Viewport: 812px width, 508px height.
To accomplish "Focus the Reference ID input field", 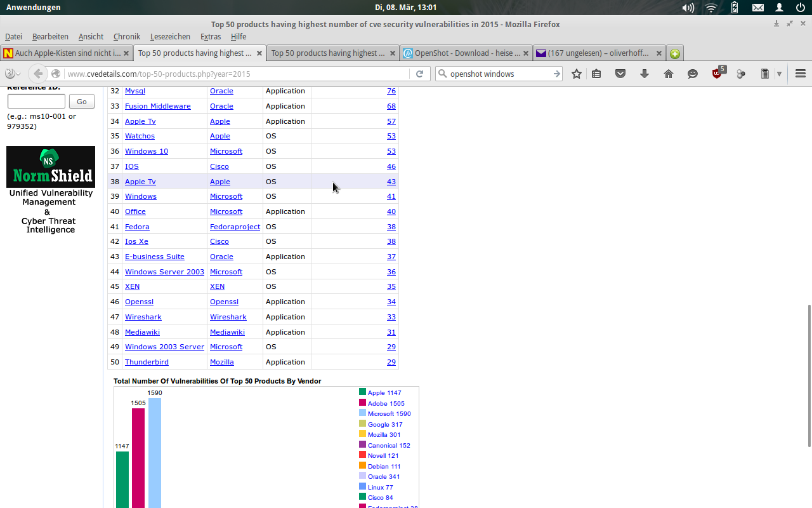I will (x=36, y=102).
